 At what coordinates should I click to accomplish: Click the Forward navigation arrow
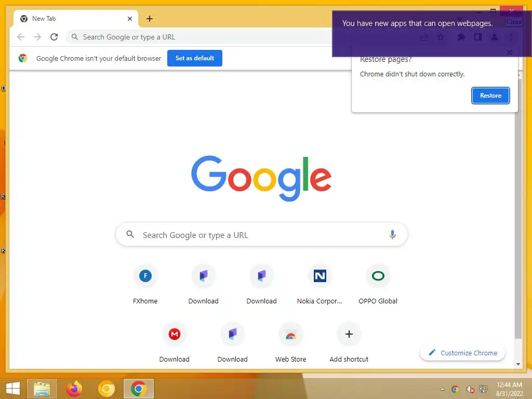point(37,37)
